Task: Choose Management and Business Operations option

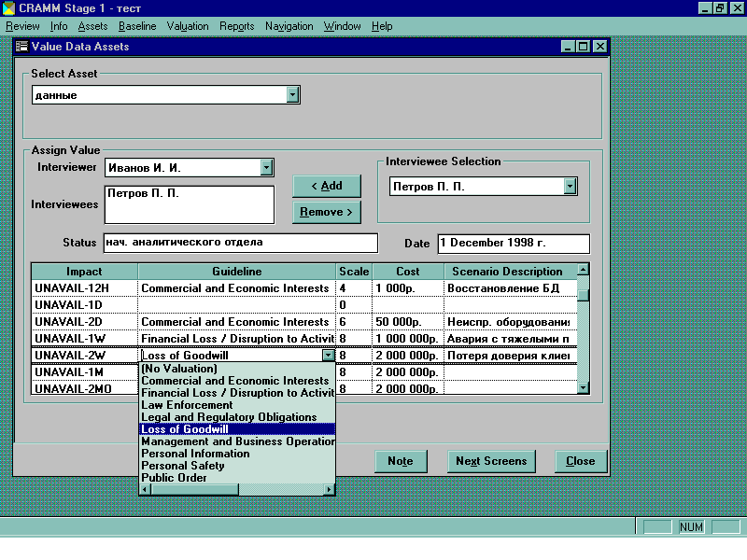Action: click(237, 441)
